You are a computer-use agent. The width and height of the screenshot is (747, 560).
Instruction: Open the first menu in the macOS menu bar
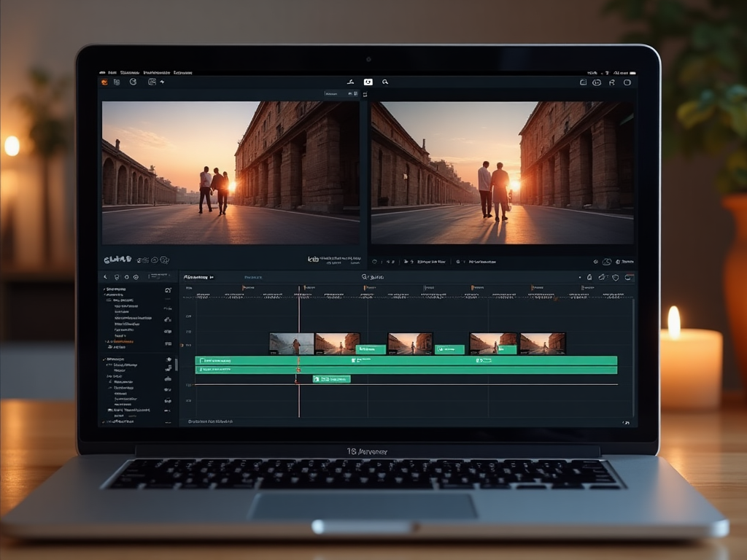point(112,73)
